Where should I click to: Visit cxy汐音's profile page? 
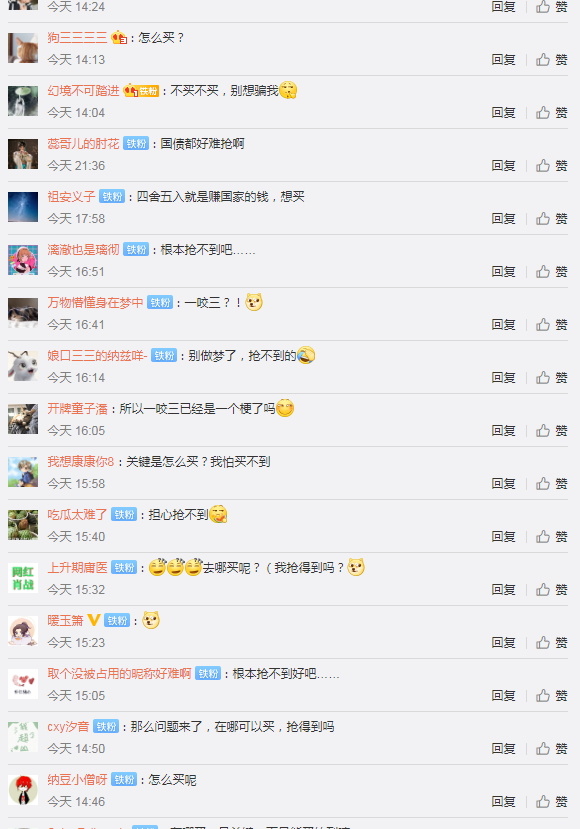68,726
